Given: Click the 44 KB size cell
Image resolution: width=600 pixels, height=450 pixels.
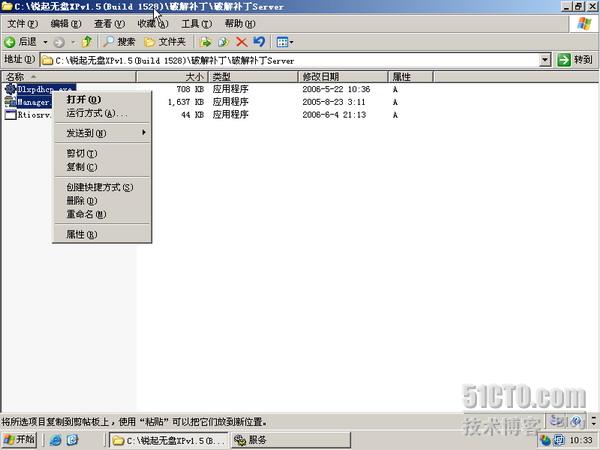Looking at the screenshot, I should 192,114.
